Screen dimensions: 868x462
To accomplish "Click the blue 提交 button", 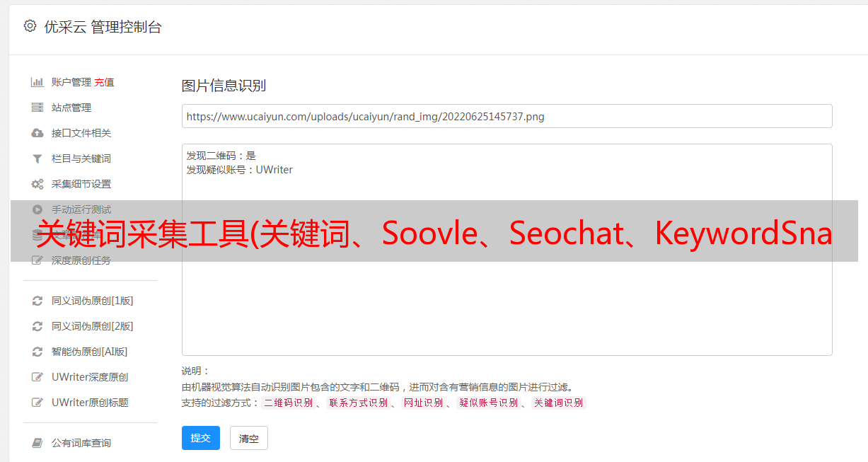I will click(201, 438).
